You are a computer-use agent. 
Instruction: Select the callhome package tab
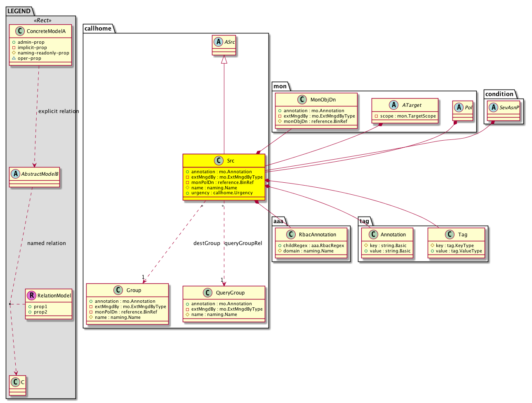point(98,28)
